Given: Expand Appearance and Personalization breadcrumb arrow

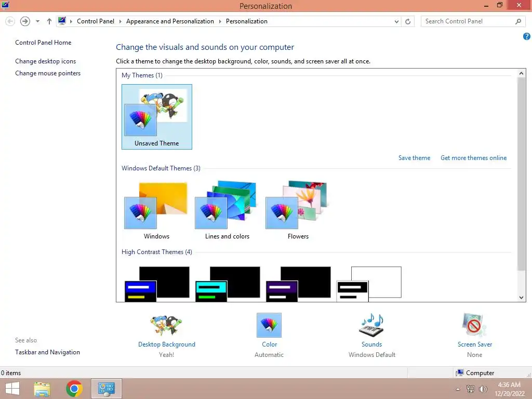Looking at the screenshot, I should [220, 21].
